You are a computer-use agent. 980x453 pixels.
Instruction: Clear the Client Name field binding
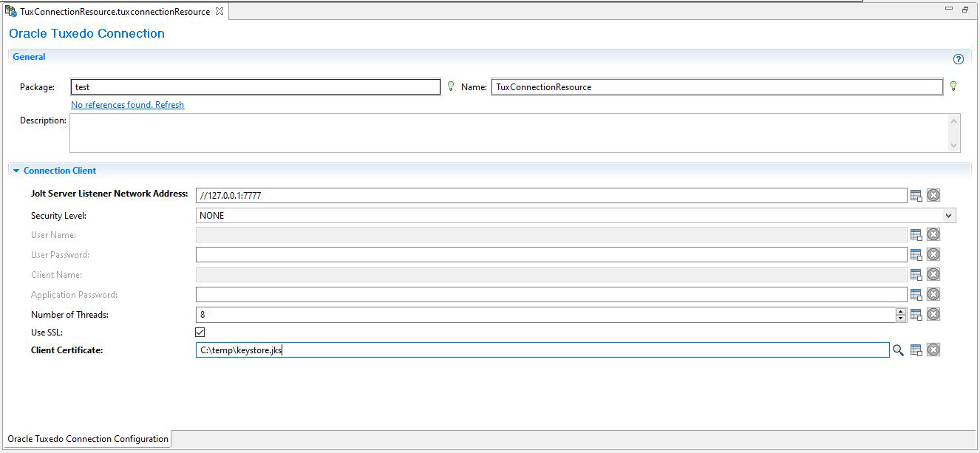(x=933, y=275)
